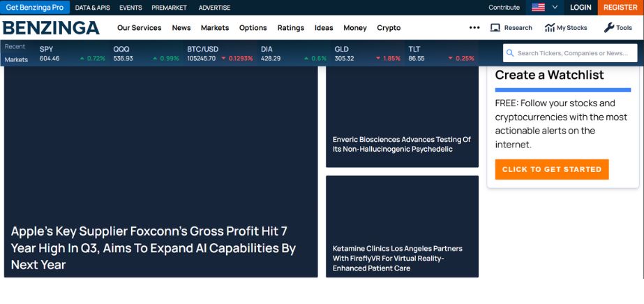Screen dimensions: 644x304
Task: Open ADVERTISE link
Action: pyautogui.click(x=214, y=8)
